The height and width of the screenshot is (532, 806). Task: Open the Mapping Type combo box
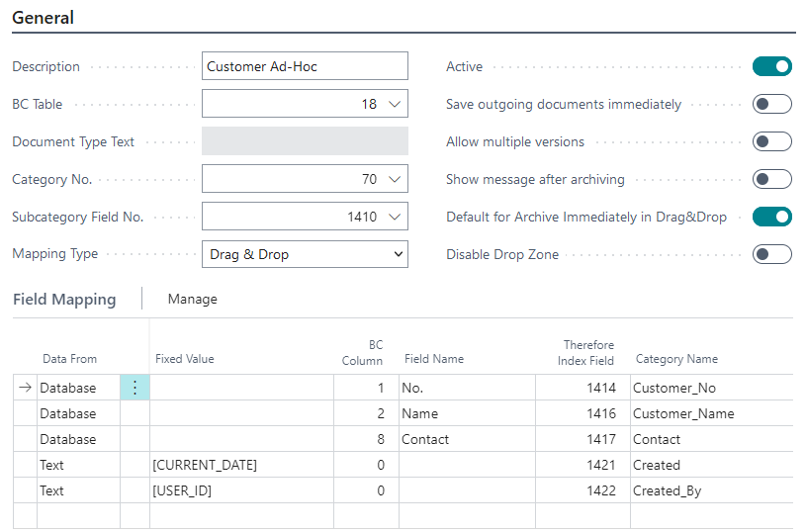point(305,254)
